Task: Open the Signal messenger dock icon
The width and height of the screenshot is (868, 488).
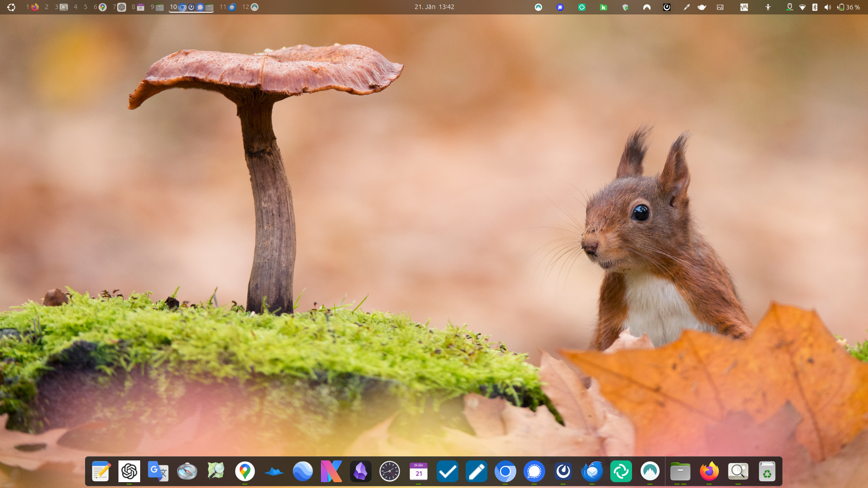Action: coord(534,472)
